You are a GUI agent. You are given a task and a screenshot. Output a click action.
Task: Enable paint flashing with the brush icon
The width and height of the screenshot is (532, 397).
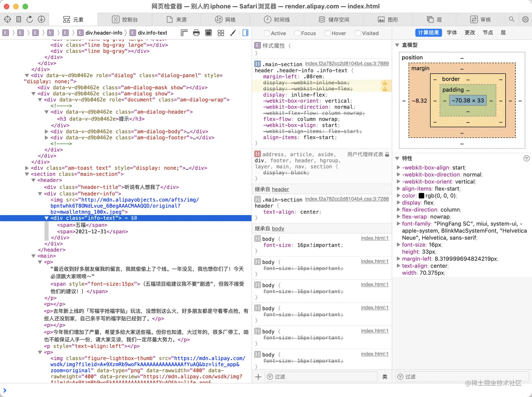pos(233,33)
